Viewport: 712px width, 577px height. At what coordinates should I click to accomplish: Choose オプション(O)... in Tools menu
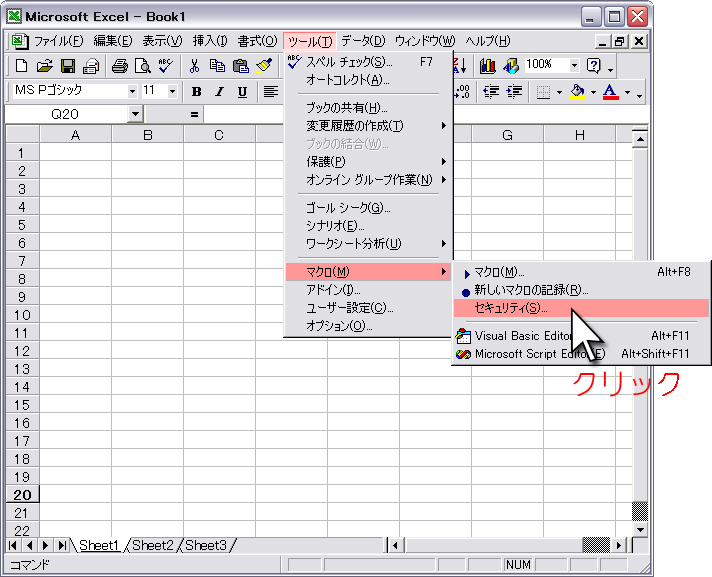[368, 326]
